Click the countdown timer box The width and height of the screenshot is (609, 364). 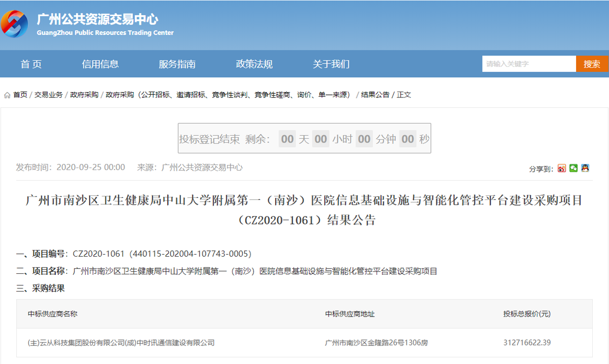click(x=304, y=138)
